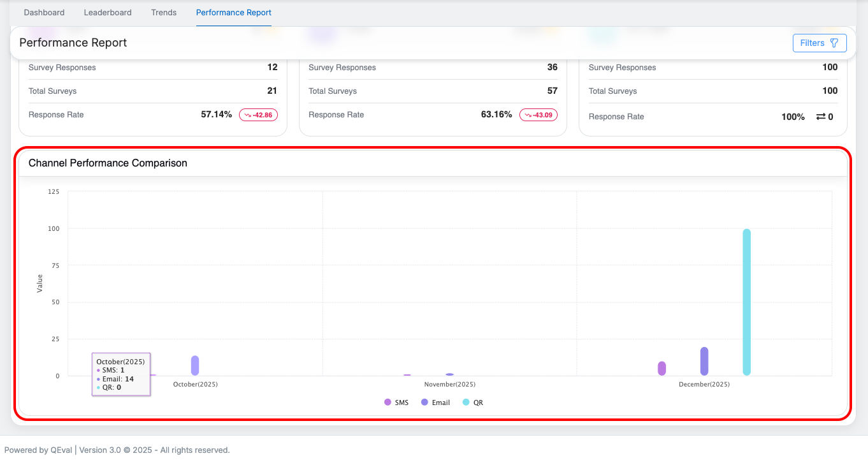
Task: Click the Email bar for December(2025)
Action: tap(704, 362)
